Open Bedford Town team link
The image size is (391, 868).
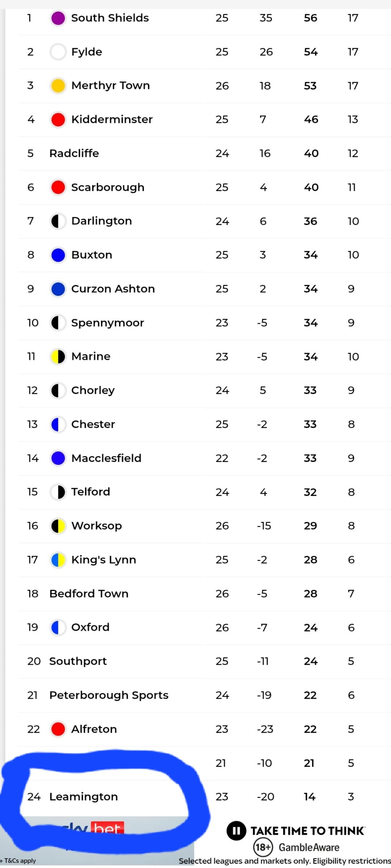click(89, 593)
